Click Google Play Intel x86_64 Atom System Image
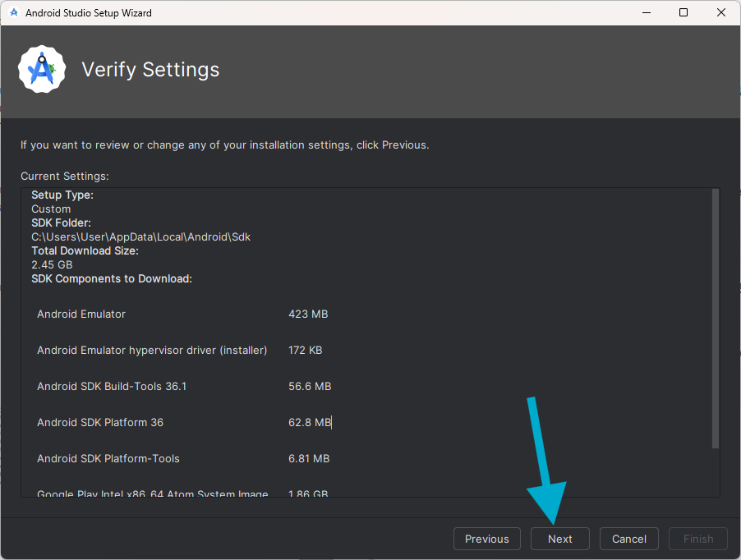Screen dimensions: 741x560 click(x=153, y=493)
